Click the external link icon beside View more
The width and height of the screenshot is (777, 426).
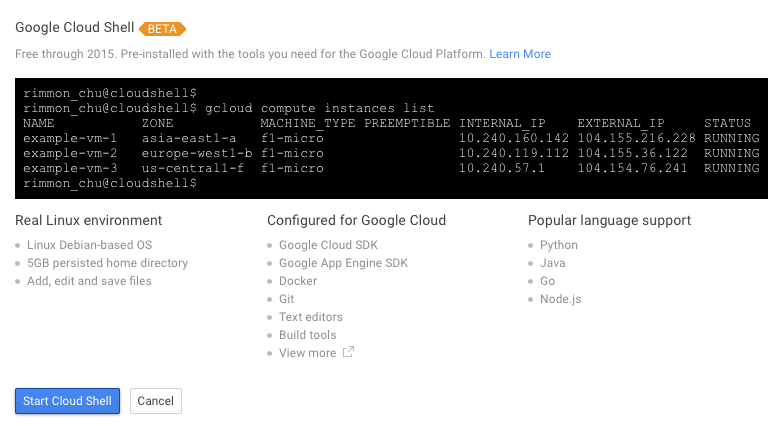click(348, 352)
